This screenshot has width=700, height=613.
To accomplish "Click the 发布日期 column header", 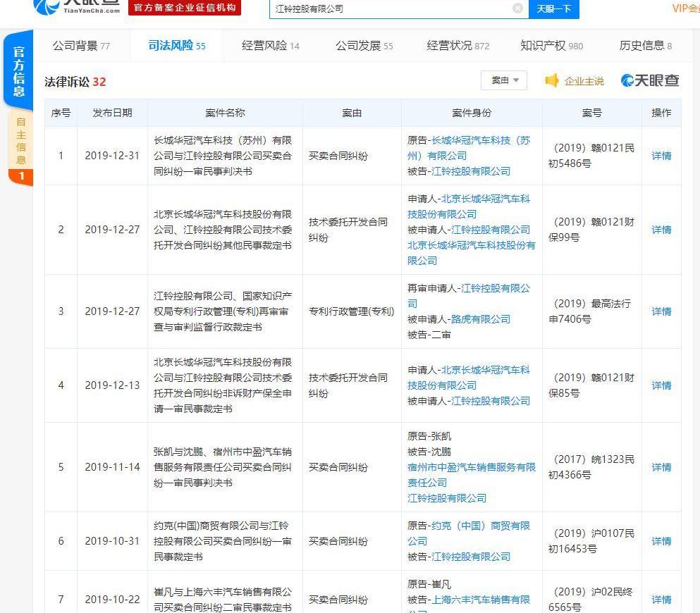I will (x=112, y=113).
